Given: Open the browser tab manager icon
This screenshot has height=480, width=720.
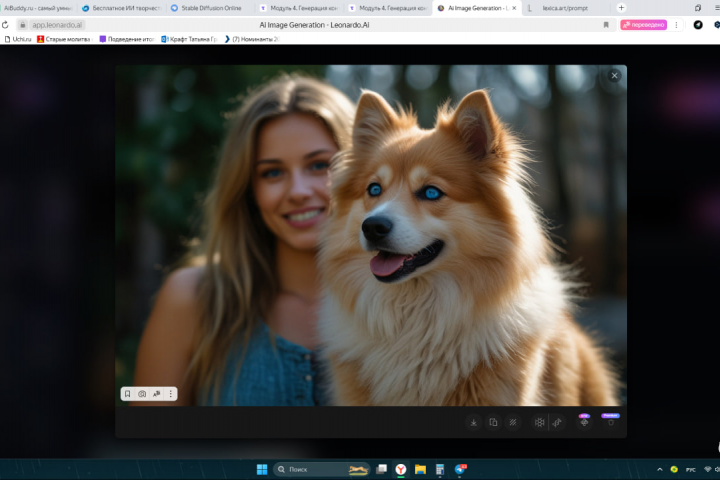Looking at the screenshot, I should click(698, 8).
